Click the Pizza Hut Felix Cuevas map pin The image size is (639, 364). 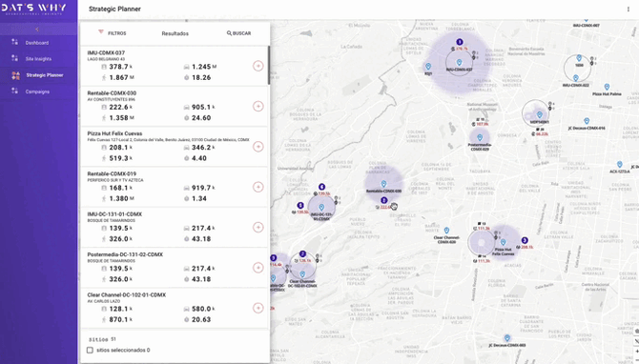[504, 243]
